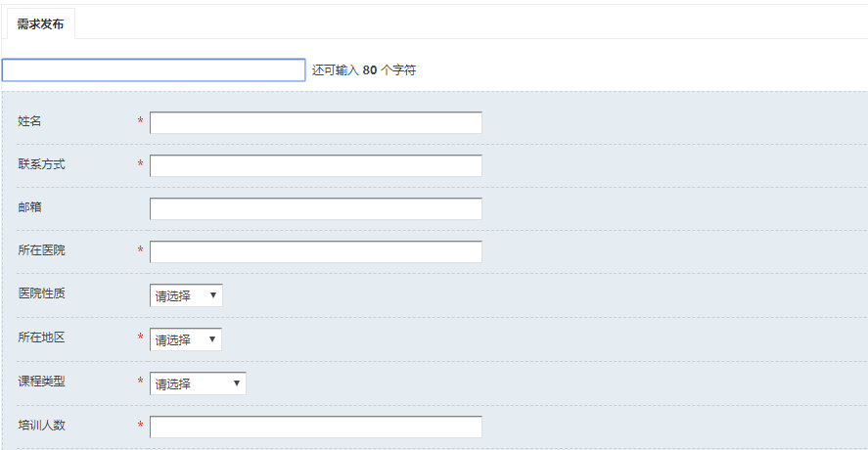Focus the title field beside the 80-character counter
868x450 pixels.
click(154, 70)
